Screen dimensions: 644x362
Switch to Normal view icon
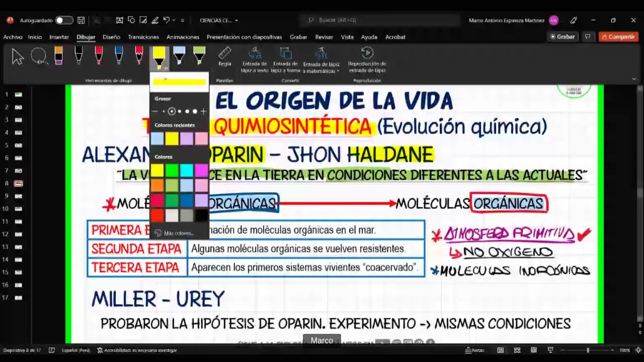tap(501, 350)
